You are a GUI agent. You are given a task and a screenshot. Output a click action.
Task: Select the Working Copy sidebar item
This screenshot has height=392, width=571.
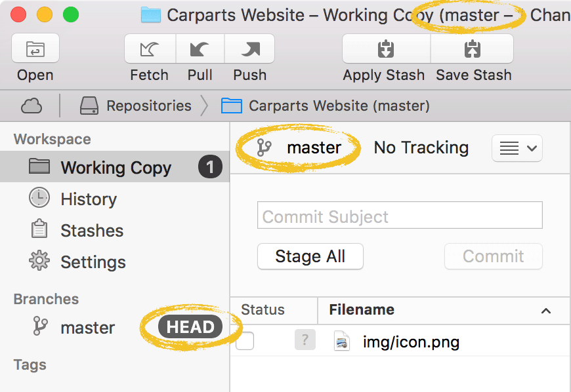[116, 168]
